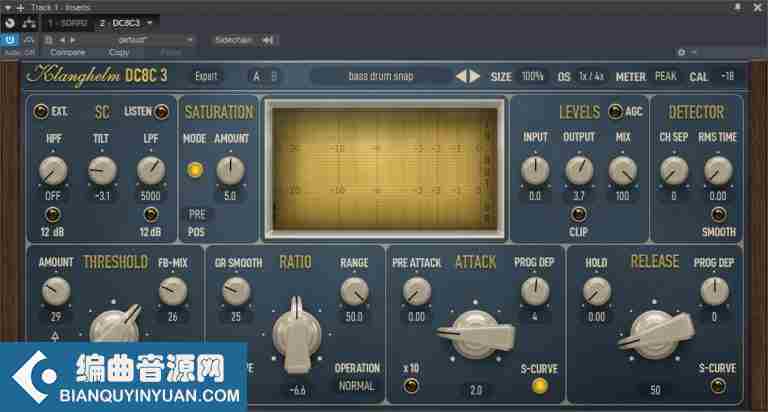The height and width of the screenshot is (412, 768).
Task: Select POS saturation position
Action: click(196, 232)
